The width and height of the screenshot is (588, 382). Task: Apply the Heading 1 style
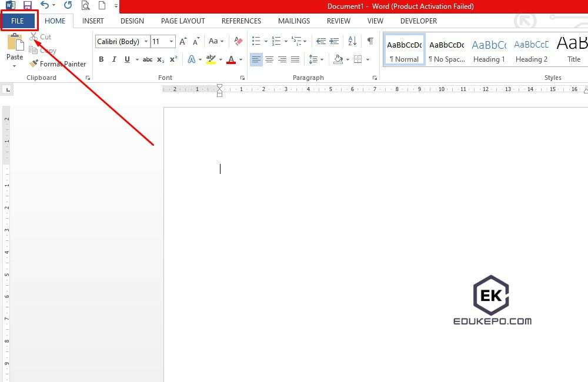[x=489, y=50]
